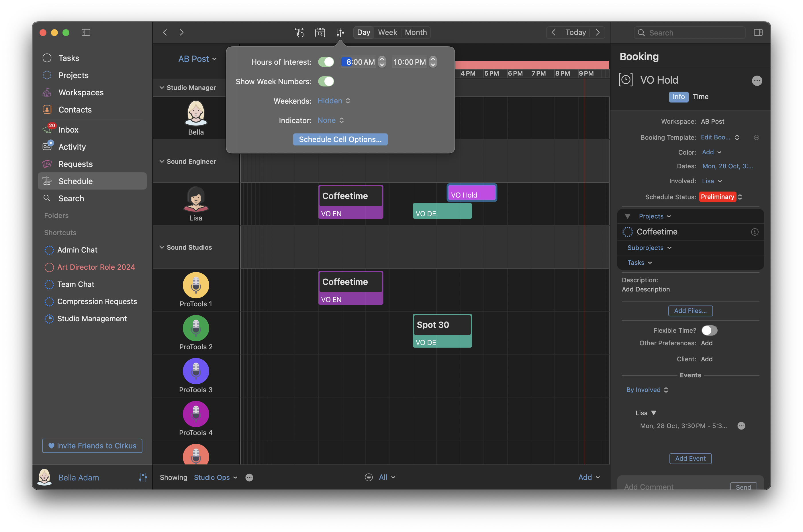Collapse the Sound Engineer group
The image size is (803, 532).
tap(162, 161)
